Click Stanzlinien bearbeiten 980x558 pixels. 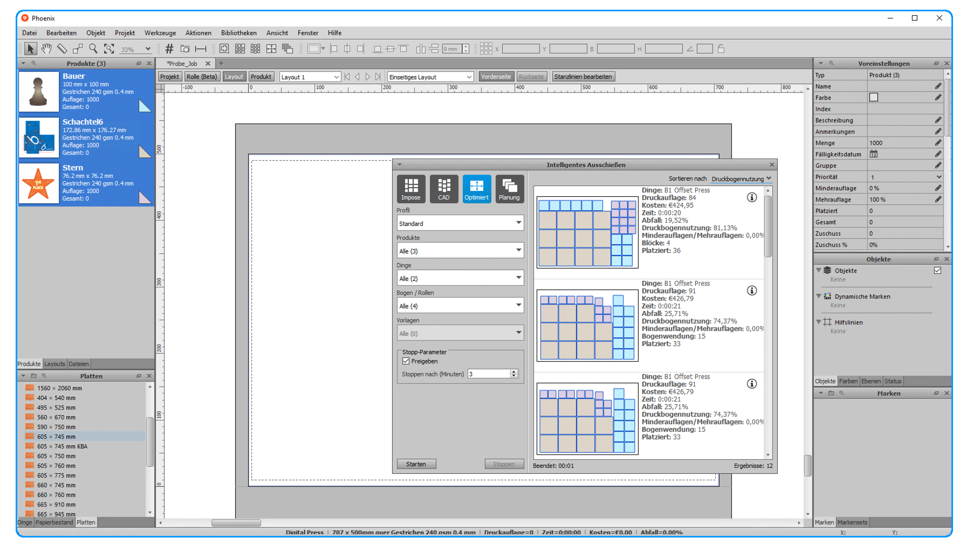pos(583,76)
